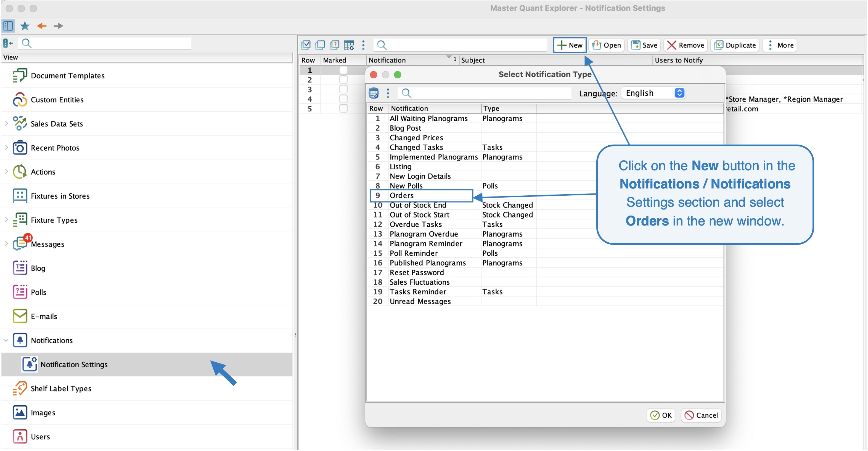Select Reset Password row
The image size is (868, 451).
[545, 272]
